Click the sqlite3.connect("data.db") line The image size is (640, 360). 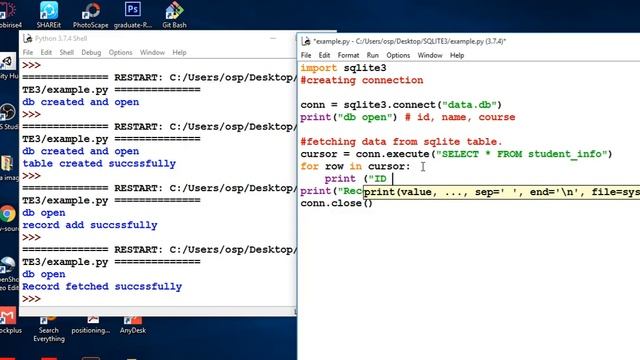coord(401,105)
